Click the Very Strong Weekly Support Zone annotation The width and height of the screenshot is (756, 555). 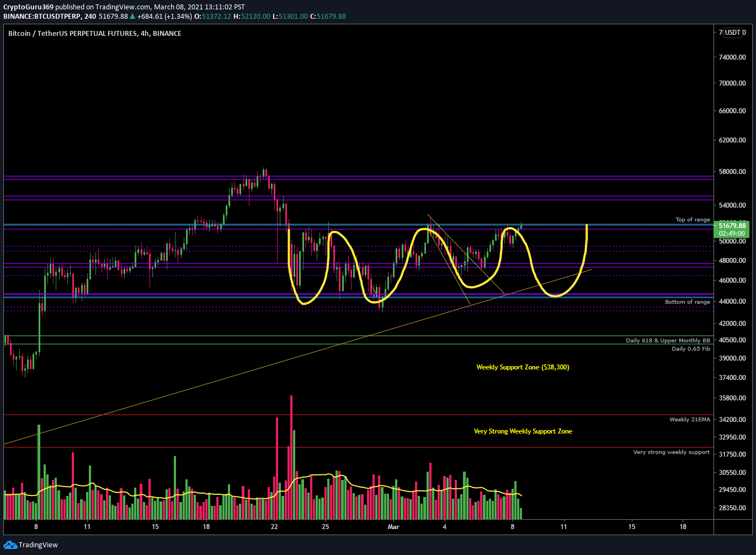point(523,431)
